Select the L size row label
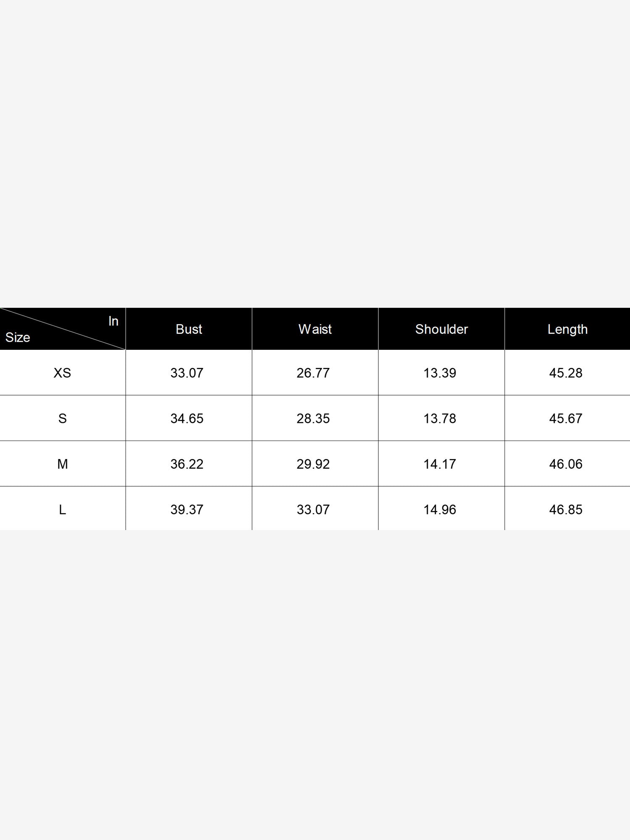 (62, 509)
